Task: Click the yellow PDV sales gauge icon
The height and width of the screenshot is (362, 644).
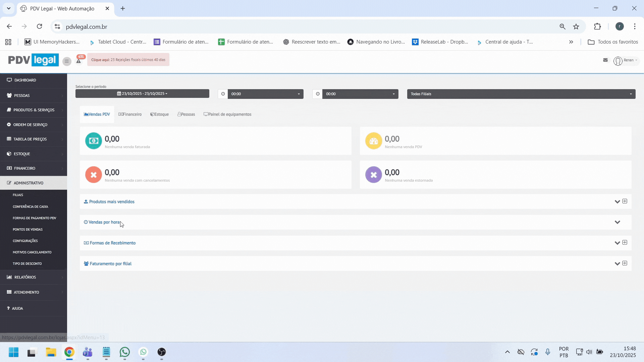Action: [x=373, y=141]
